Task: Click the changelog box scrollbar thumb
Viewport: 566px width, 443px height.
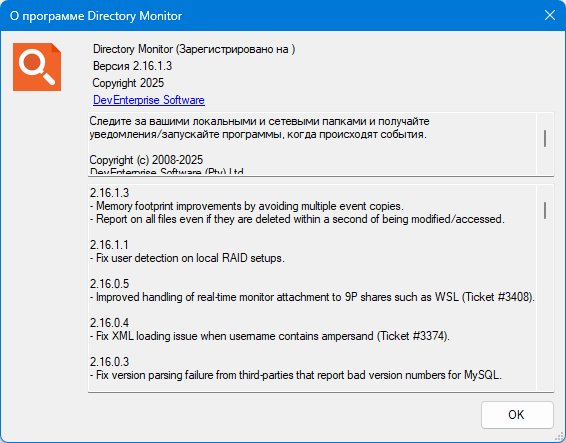Action: [545, 210]
